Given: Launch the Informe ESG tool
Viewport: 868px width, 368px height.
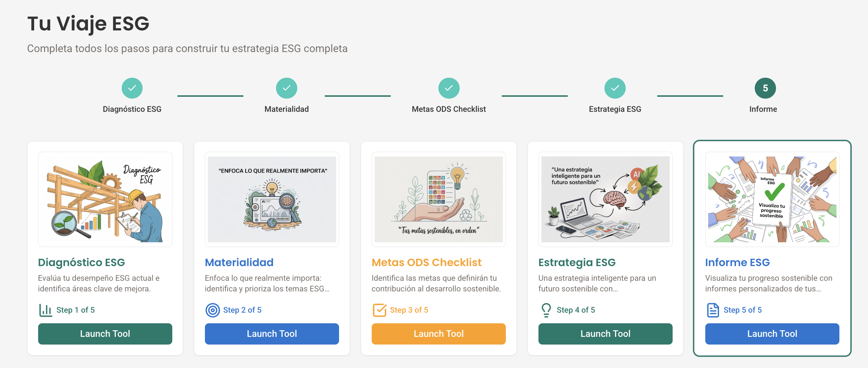Looking at the screenshot, I should click(x=772, y=334).
